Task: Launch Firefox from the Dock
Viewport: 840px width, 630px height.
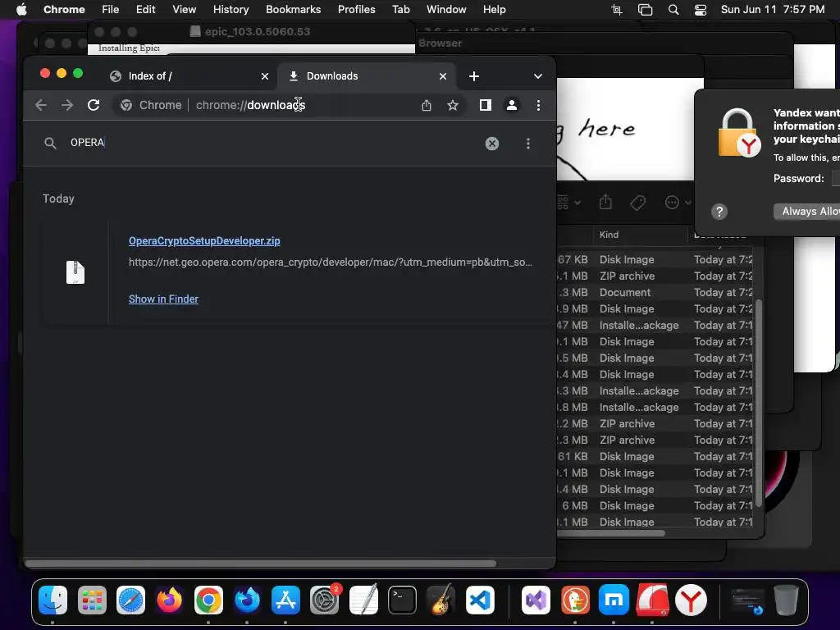Action: pos(169,600)
